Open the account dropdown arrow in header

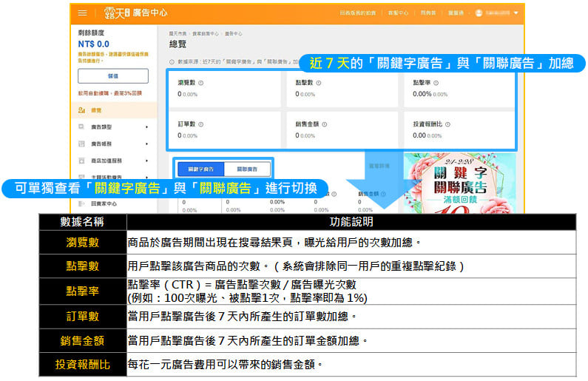(516, 13)
